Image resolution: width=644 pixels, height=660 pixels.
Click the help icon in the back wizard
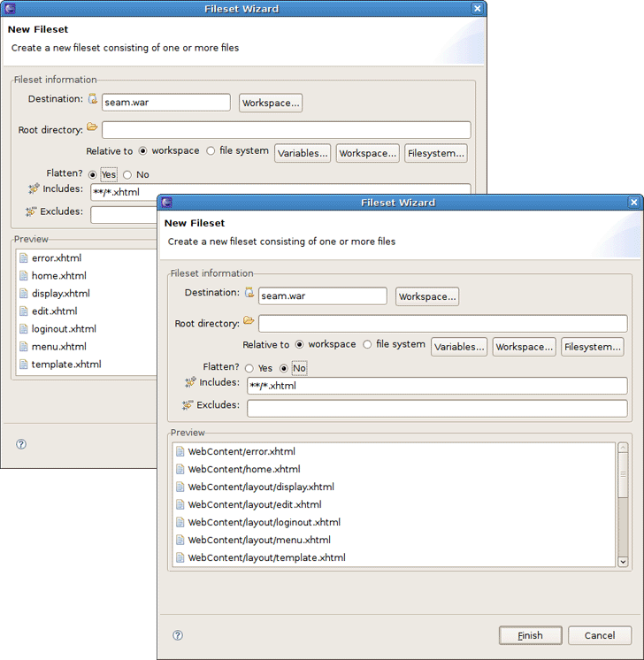point(21,445)
